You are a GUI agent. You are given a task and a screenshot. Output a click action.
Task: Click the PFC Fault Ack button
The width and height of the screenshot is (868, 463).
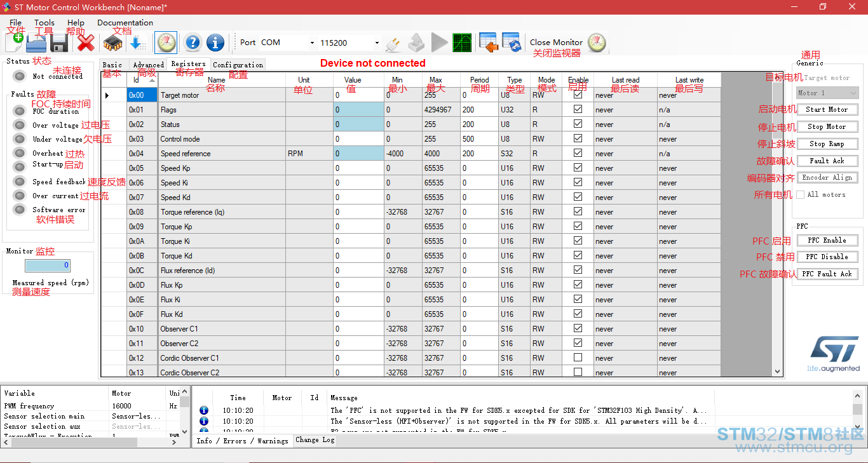point(827,274)
